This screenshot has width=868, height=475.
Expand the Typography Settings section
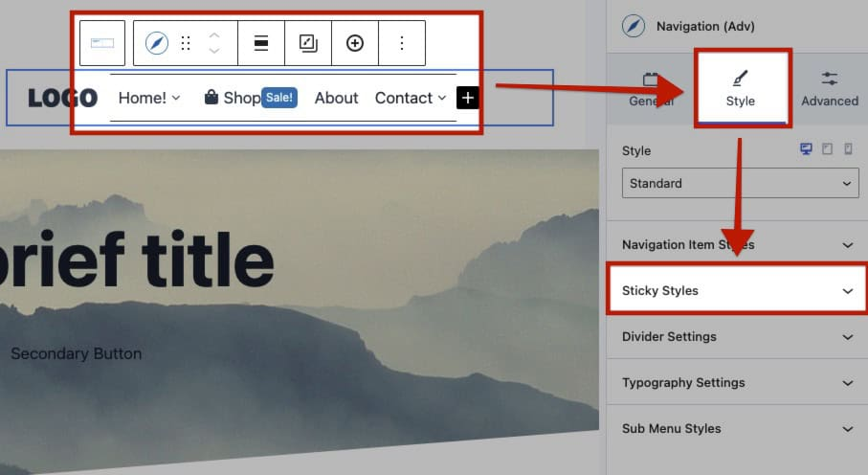[x=737, y=383]
